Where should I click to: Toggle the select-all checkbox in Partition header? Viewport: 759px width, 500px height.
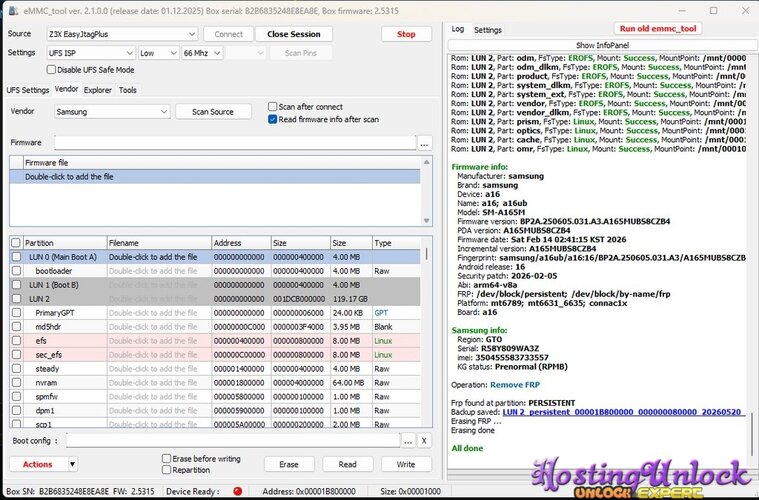[x=16, y=243]
